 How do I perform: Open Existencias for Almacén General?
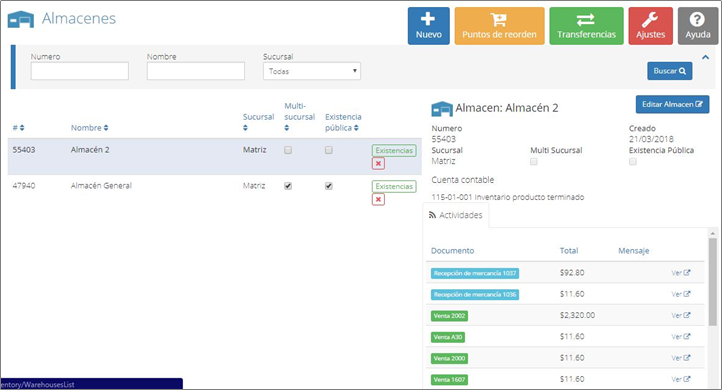(x=394, y=186)
